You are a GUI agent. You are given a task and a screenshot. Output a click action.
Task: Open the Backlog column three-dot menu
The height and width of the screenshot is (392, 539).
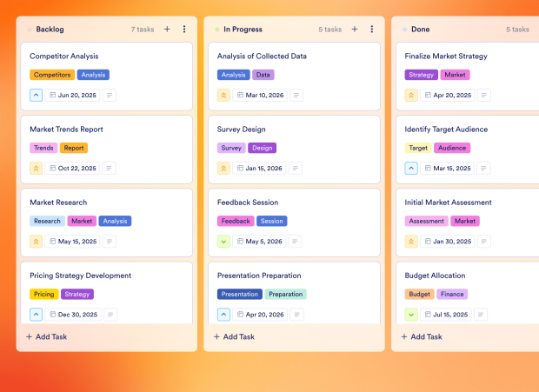tap(184, 30)
